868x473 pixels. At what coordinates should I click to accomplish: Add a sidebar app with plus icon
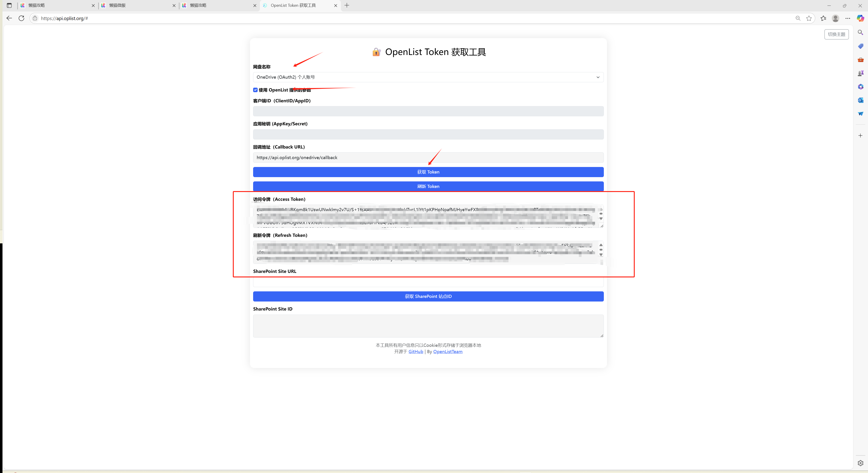coord(861,135)
